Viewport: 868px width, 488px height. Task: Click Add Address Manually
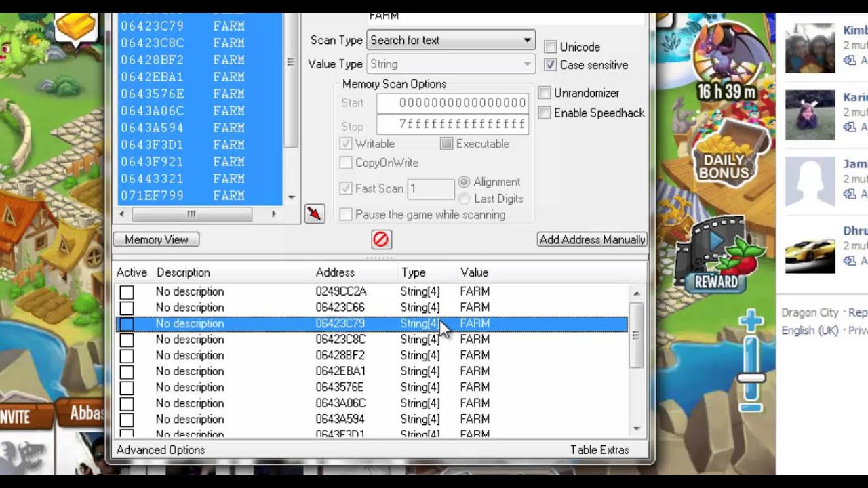click(591, 239)
